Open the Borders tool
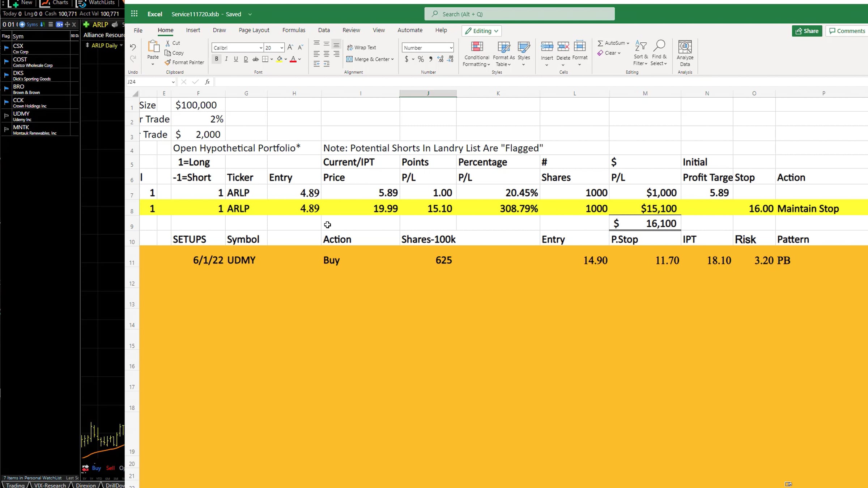The height and width of the screenshot is (488, 868). 265,59
